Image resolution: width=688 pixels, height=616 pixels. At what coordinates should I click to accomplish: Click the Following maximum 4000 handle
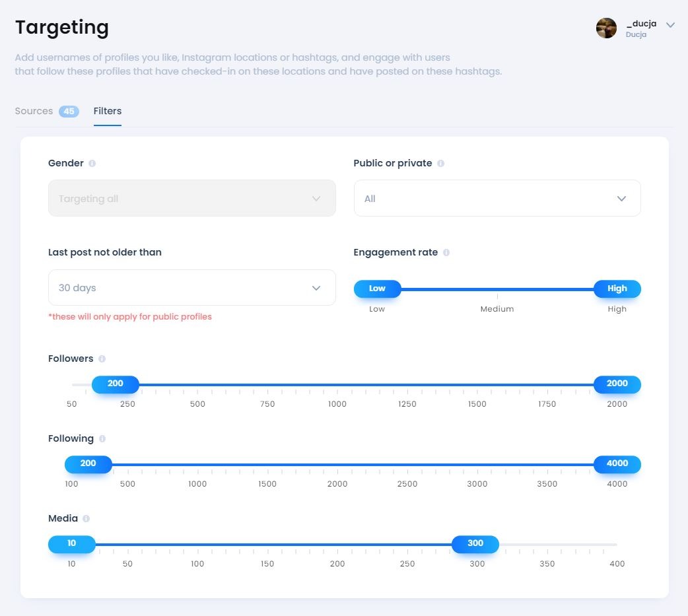(x=617, y=464)
